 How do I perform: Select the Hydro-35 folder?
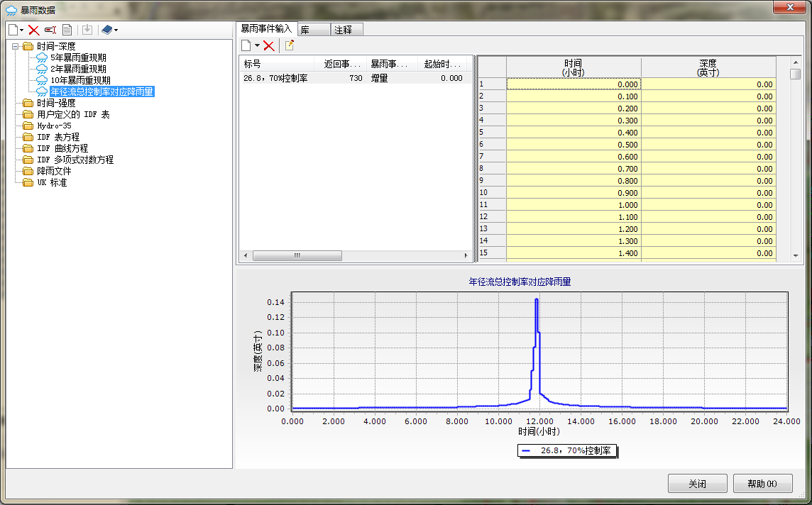54,126
